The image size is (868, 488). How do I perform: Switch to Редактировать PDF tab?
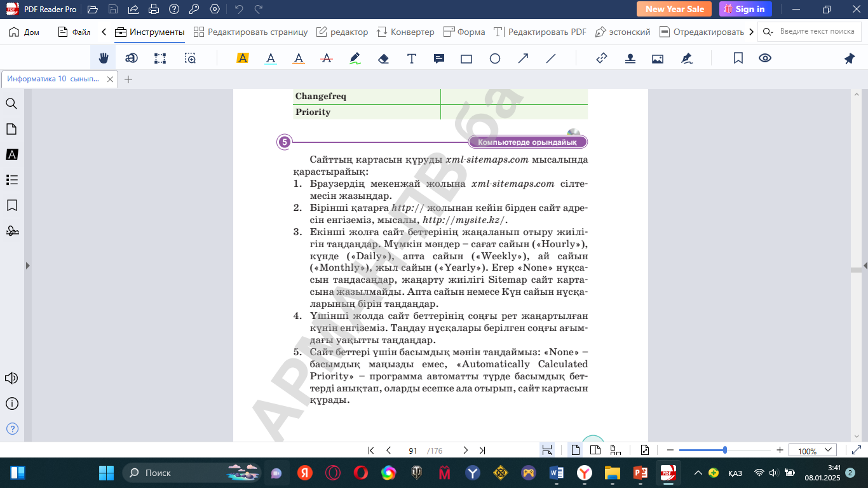point(540,32)
